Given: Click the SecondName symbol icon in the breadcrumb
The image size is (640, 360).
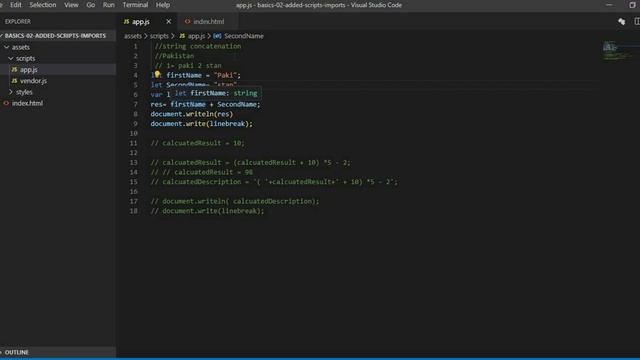Looking at the screenshot, I should pyautogui.click(x=217, y=36).
